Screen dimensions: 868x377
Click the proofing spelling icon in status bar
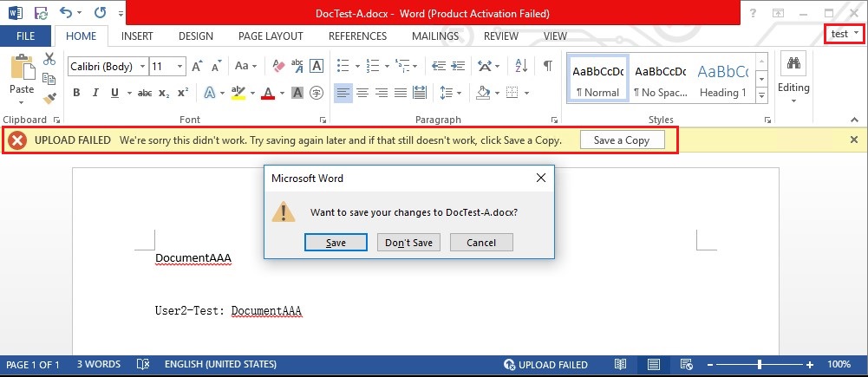tap(143, 364)
